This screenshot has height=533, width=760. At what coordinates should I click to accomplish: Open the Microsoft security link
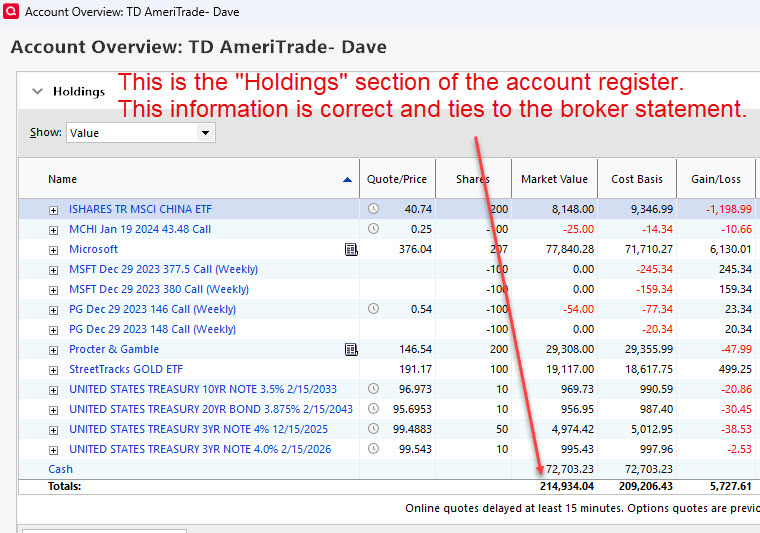94,249
